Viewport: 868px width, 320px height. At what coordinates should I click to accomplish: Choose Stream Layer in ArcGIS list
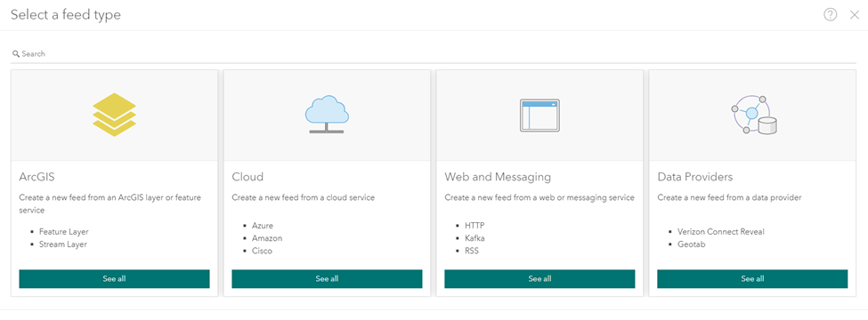tap(62, 244)
